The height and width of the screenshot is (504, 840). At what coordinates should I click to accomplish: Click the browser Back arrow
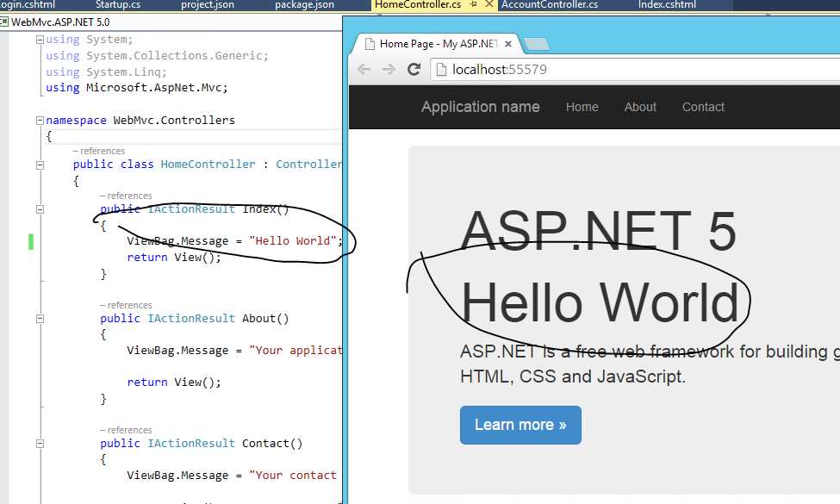tap(364, 69)
